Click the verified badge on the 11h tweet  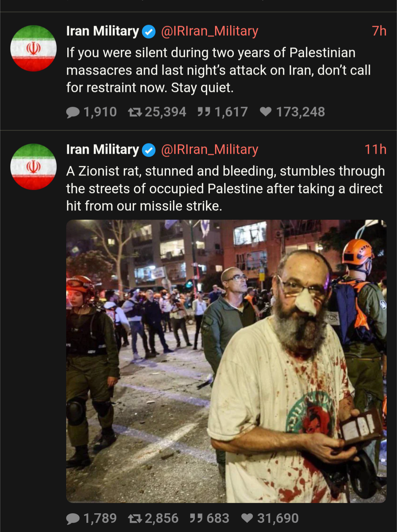149,150
